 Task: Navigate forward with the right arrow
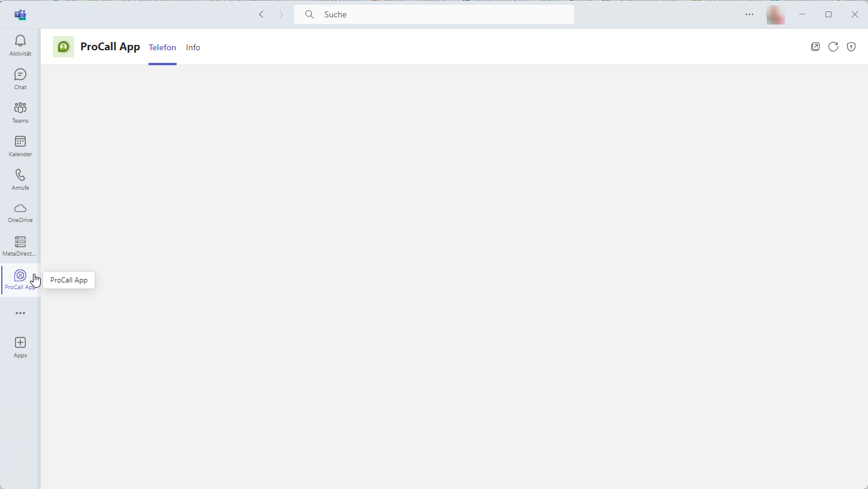pos(281,14)
